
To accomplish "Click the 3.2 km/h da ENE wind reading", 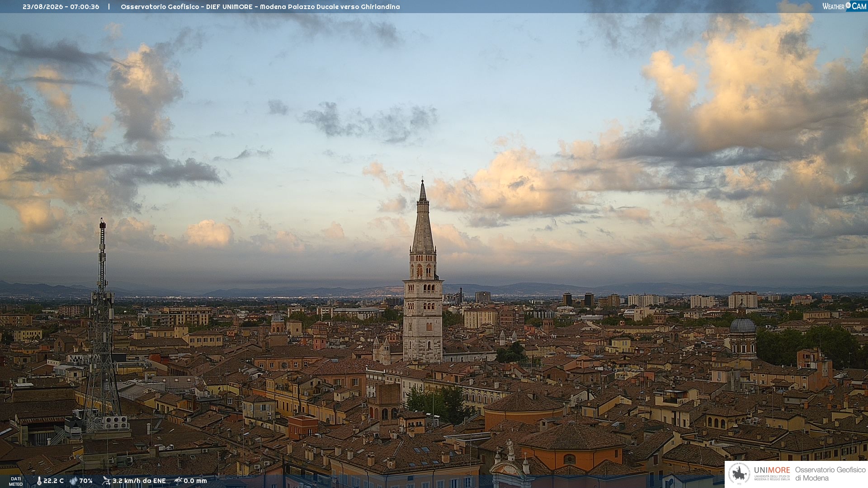I will click(139, 481).
